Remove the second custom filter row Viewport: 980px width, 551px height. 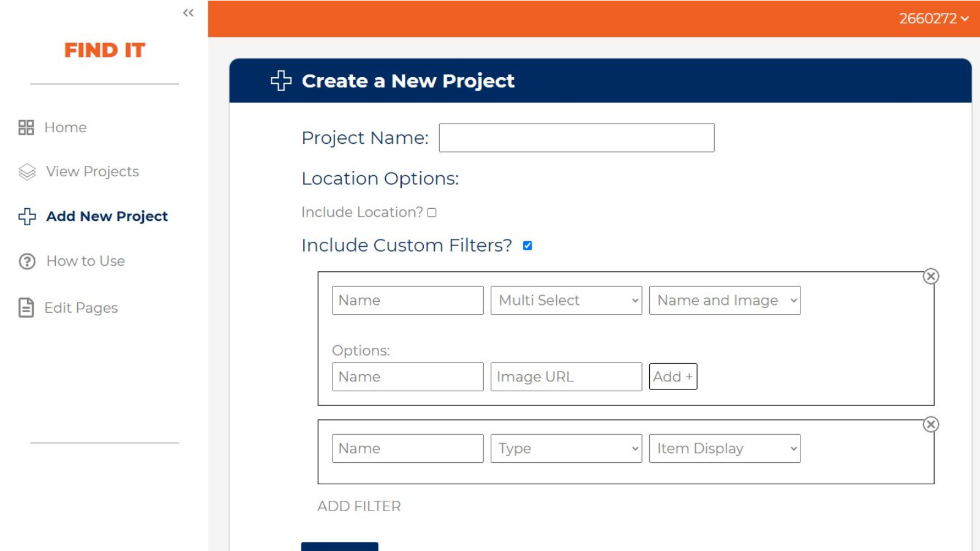click(931, 424)
